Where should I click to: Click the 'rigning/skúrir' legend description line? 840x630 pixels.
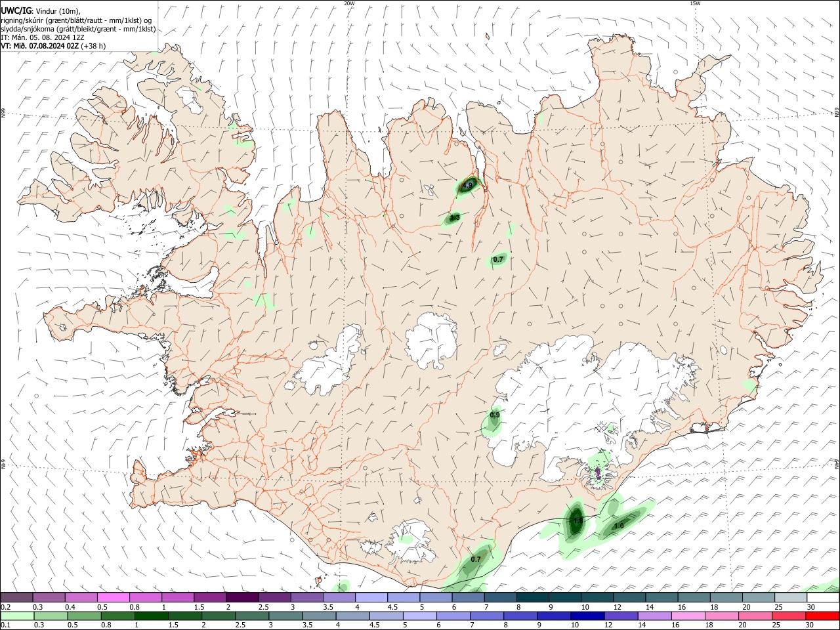[76, 20]
